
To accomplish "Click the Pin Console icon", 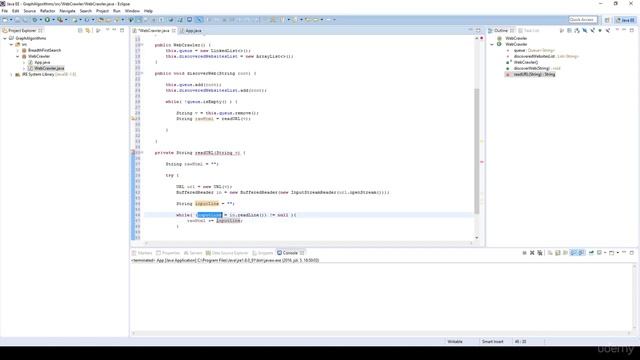I will click(x=591, y=253).
